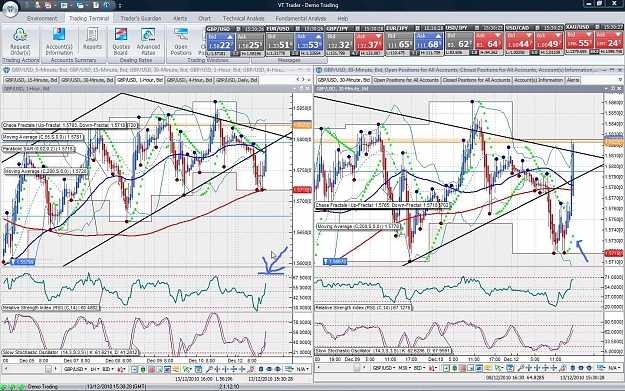Open GBP/USD symbol dropdown in 30-Minute chart toolbar
The width and height of the screenshot is (625, 391).
383,369
